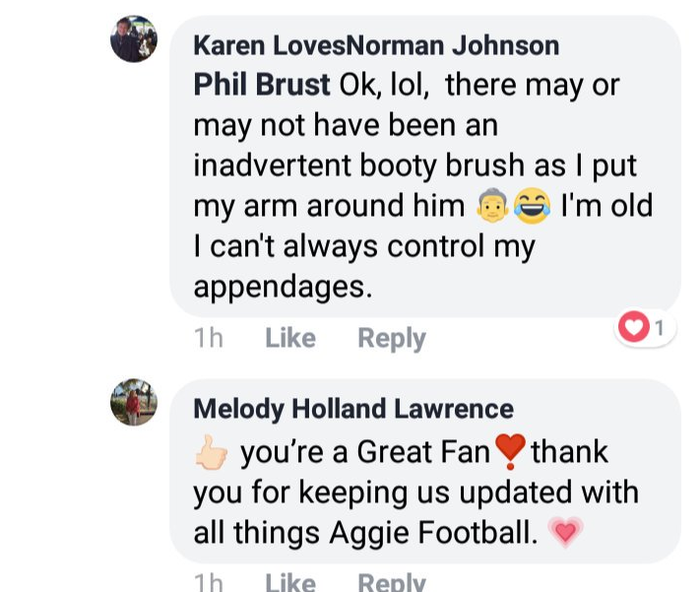View the reaction count of 1
The image size is (700, 592).
point(660,327)
